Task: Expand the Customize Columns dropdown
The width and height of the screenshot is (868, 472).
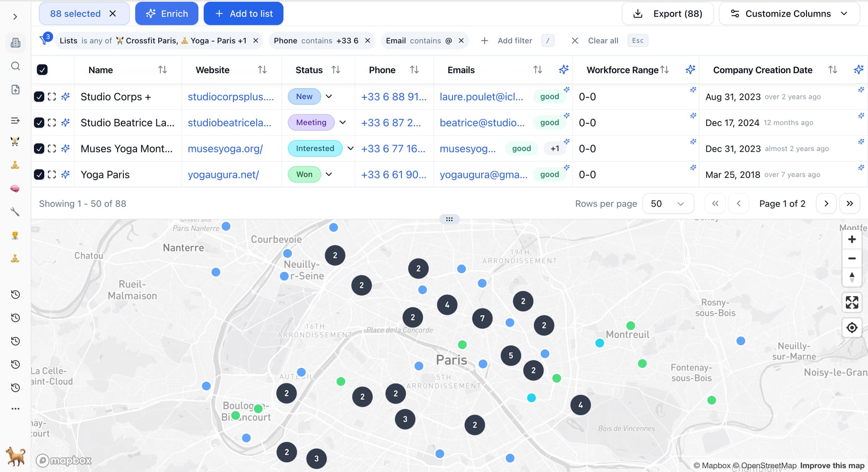Action: 789,14
